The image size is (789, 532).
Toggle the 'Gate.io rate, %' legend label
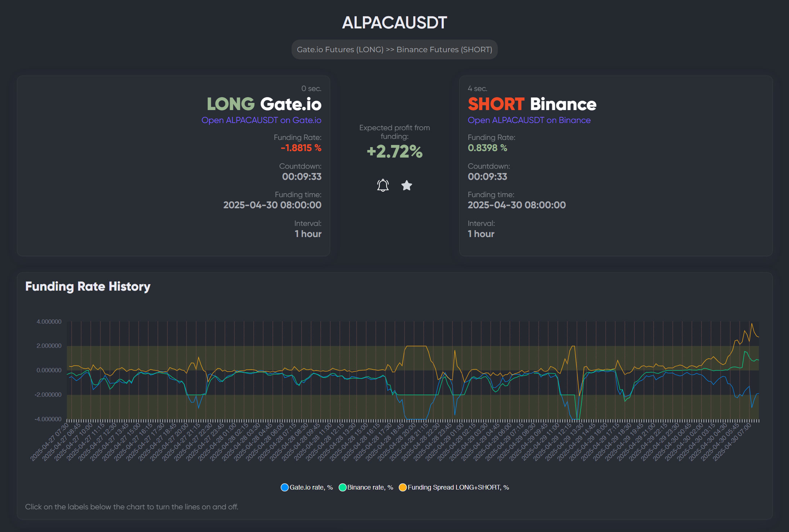[311, 487]
